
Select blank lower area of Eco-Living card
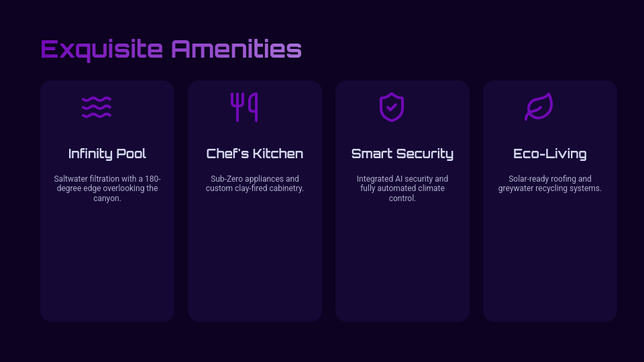click(x=550, y=268)
